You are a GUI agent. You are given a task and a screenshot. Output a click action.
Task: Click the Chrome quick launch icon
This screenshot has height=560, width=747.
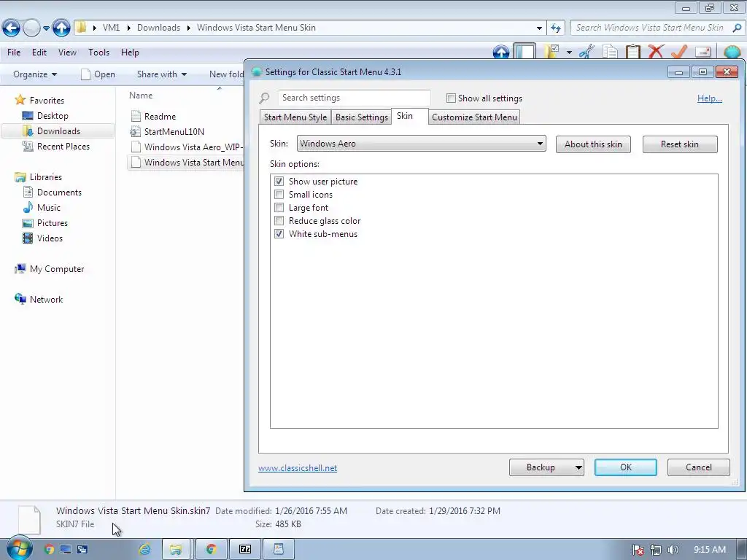(49, 550)
